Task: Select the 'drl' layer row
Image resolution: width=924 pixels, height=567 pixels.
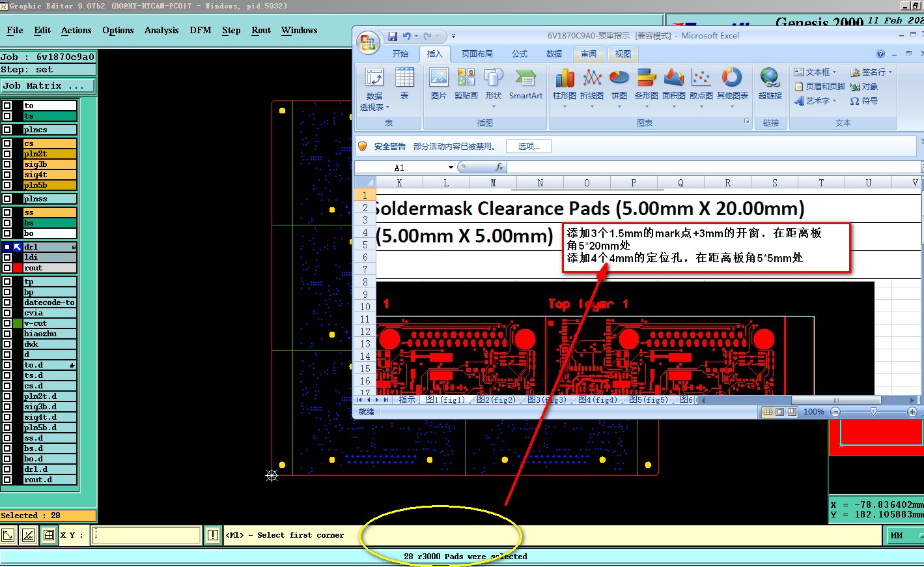Action: (49, 247)
